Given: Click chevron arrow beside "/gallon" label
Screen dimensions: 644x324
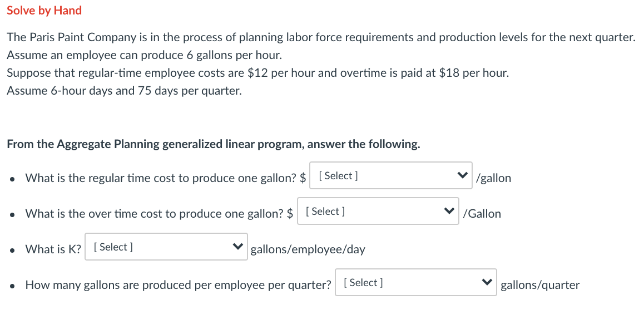Looking at the screenshot, I should 462,176.
